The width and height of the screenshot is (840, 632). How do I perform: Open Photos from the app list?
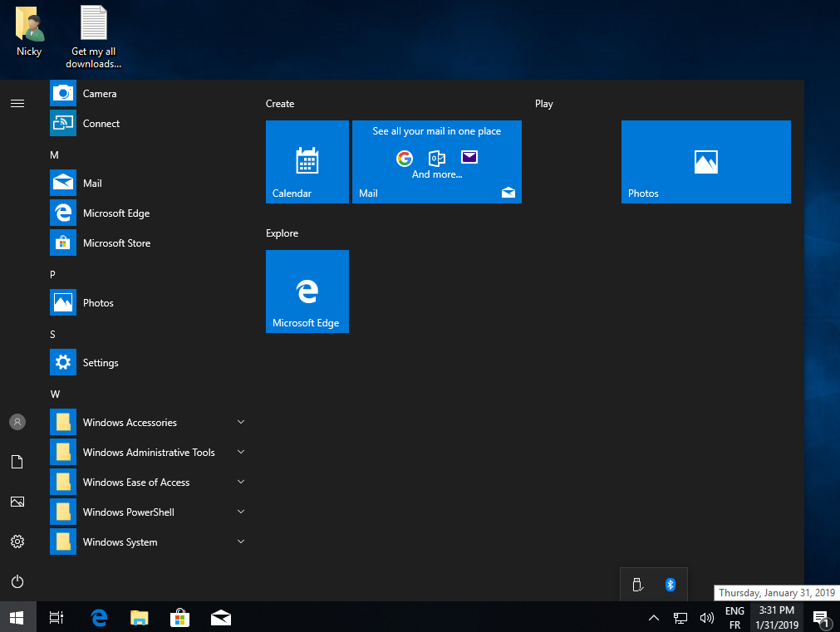point(149,302)
